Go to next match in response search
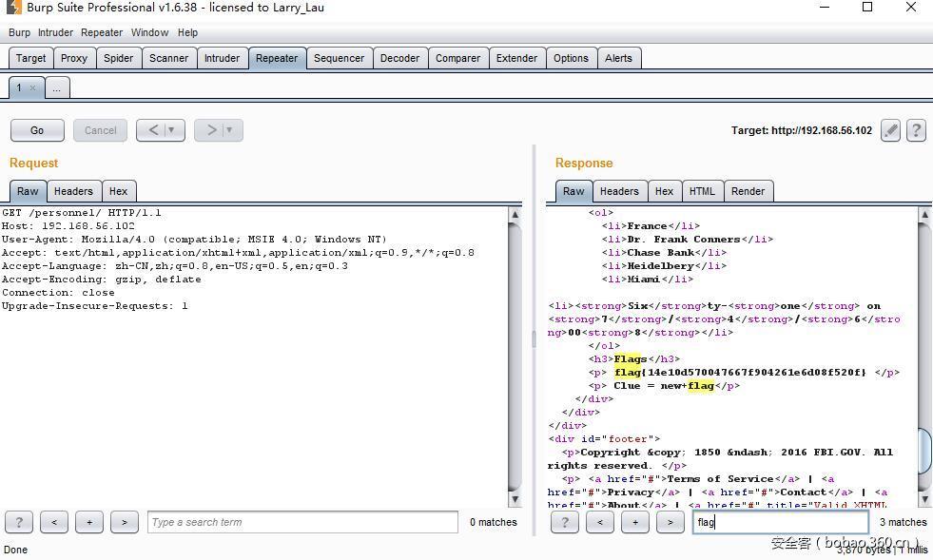 (x=671, y=522)
